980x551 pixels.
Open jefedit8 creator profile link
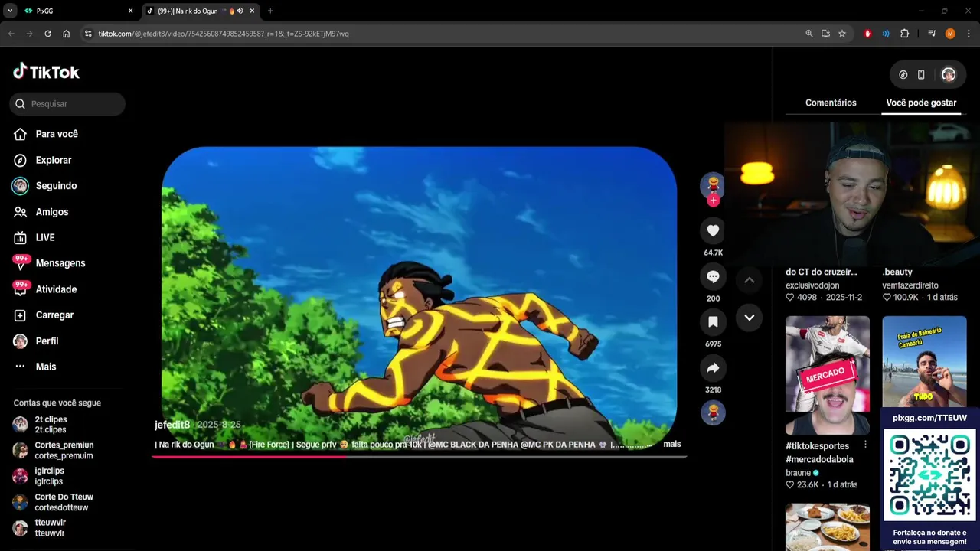(172, 425)
